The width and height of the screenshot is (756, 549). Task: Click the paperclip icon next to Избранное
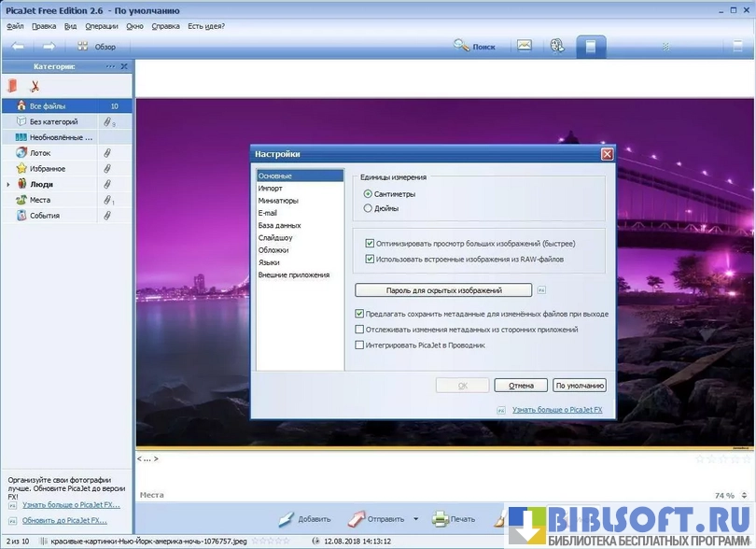pos(107,169)
